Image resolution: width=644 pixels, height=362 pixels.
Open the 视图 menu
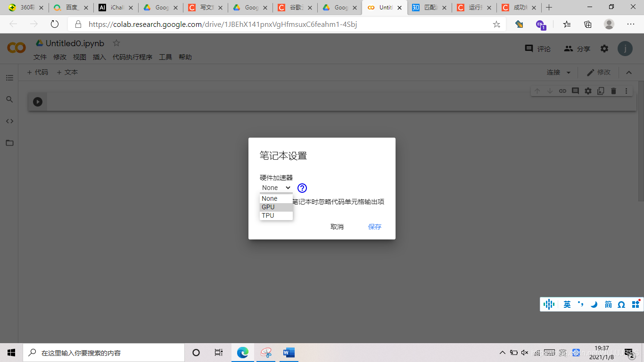coord(80,57)
